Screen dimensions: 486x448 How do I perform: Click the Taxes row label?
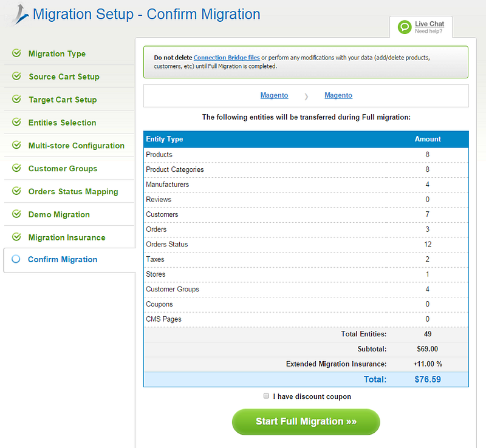click(x=156, y=259)
